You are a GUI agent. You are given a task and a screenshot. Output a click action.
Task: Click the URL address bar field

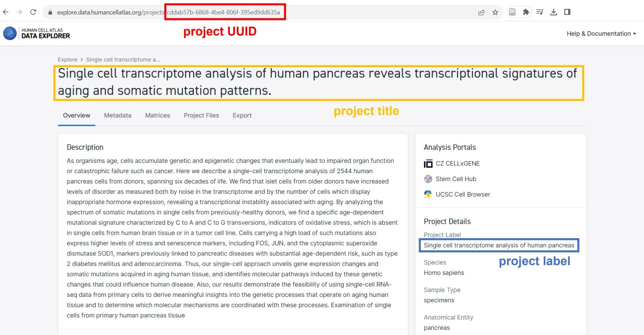[x=258, y=12]
